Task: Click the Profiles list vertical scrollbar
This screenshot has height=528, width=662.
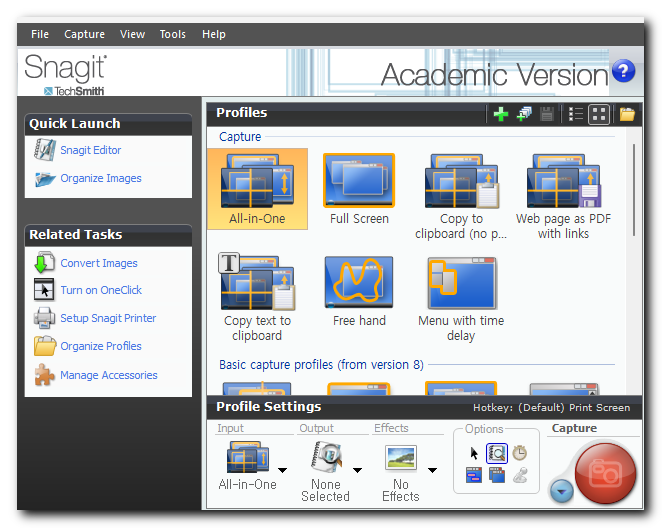Action: coord(633,190)
